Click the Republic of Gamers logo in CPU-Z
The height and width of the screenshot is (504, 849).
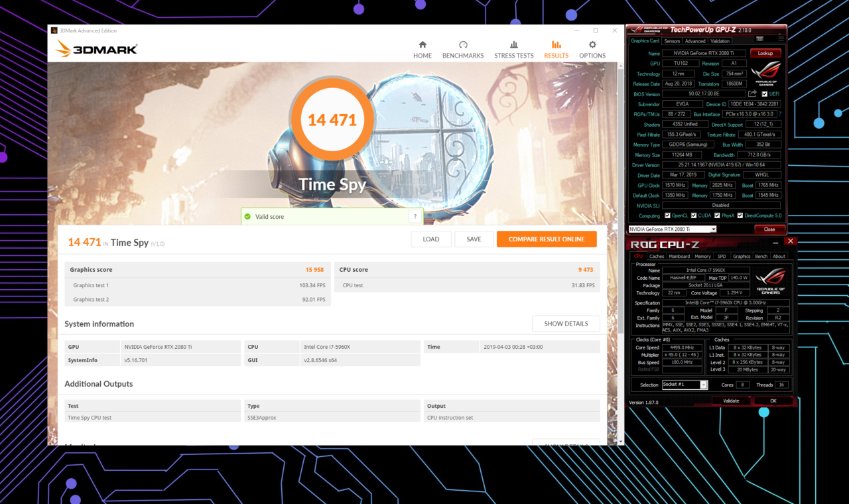pyautogui.click(x=771, y=280)
